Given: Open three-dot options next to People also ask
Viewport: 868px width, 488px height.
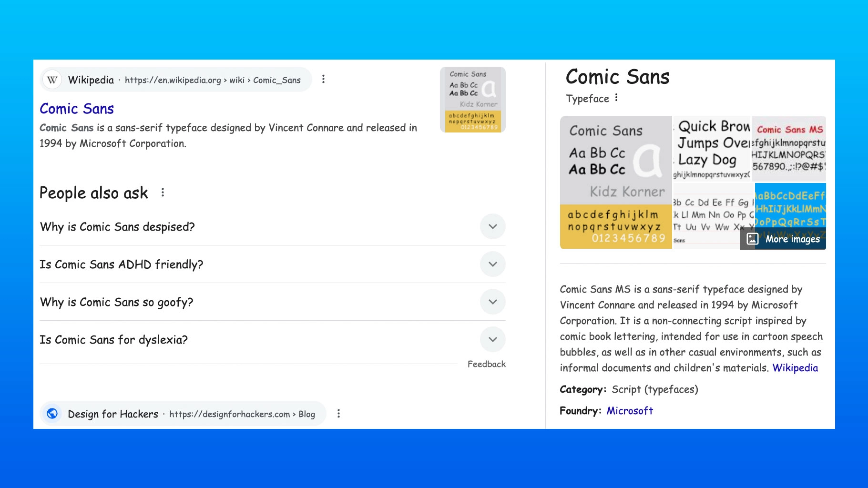Looking at the screenshot, I should click(163, 193).
